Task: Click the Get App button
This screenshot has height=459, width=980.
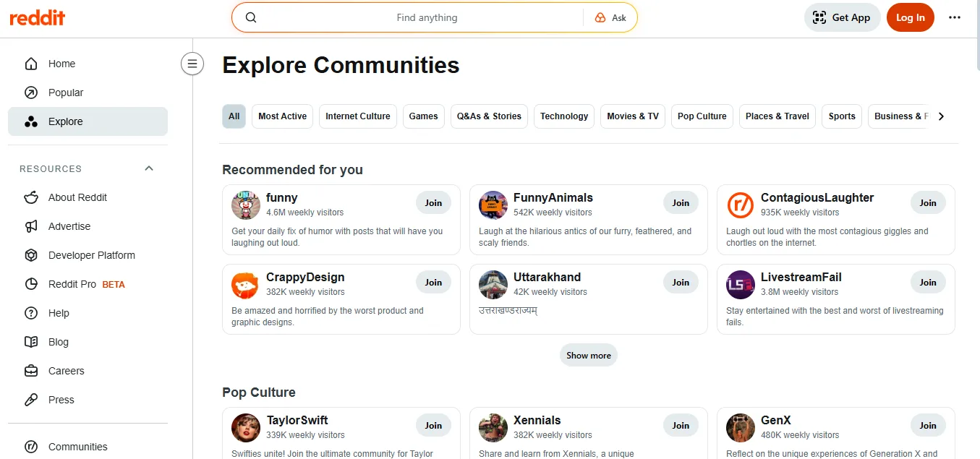Action: (842, 18)
